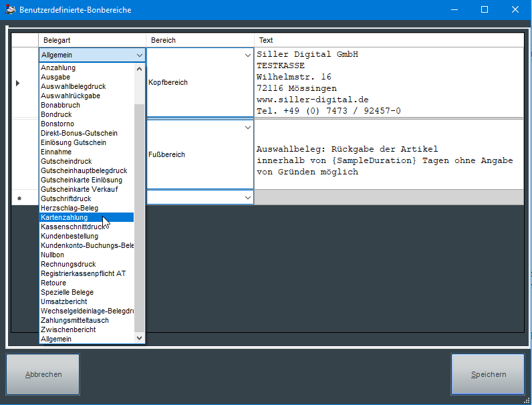Pick Bonstorno from the Belegart options
The width and height of the screenshot is (532, 405).
[x=57, y=124]
